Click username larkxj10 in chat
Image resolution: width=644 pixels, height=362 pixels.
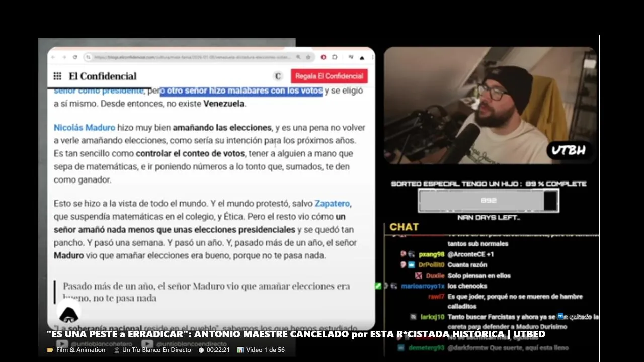(433, 317)
